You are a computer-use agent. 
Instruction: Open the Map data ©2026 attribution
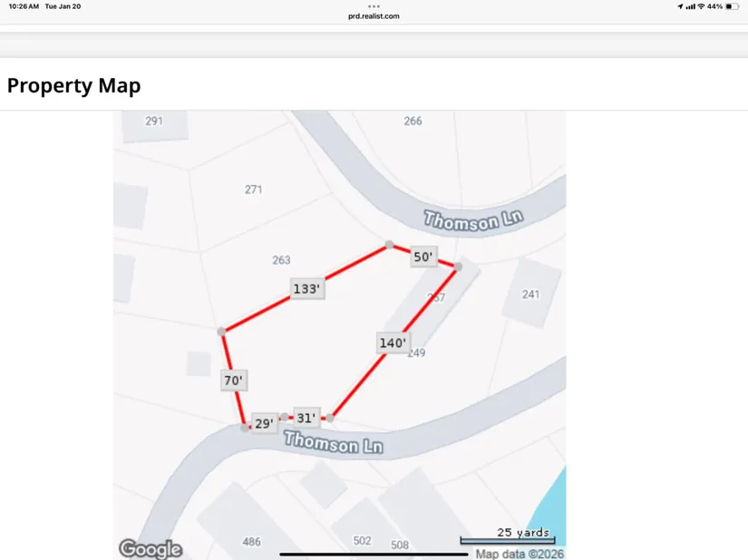pos(520,554)
